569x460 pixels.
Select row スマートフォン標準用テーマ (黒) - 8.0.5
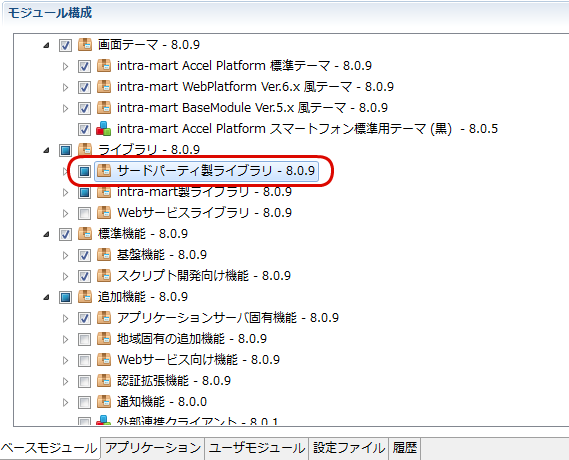coord(307,129)
